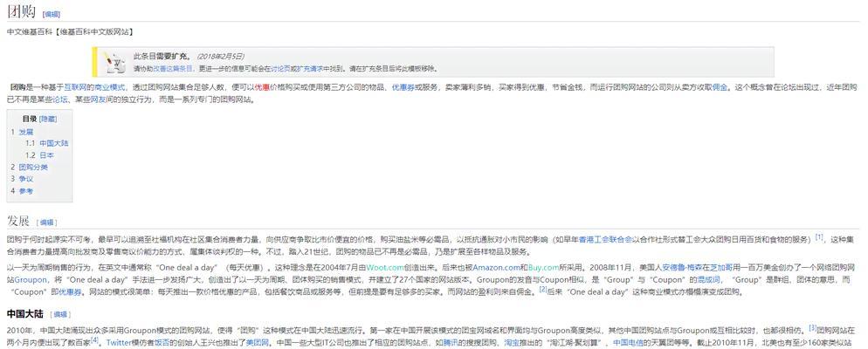Open the 论坛 link
This screenshot has width=868, height=349.
click(x=60, y=100)
